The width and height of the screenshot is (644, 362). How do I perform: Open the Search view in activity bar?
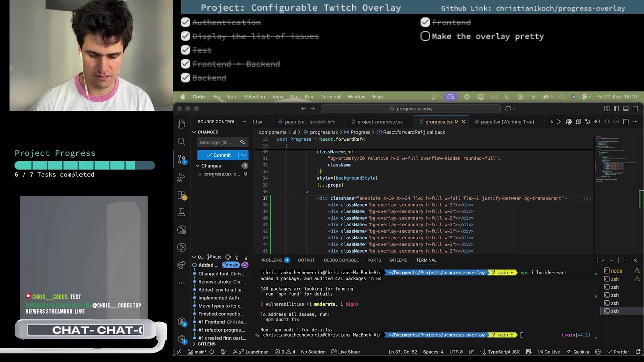(x=182, y=142)
